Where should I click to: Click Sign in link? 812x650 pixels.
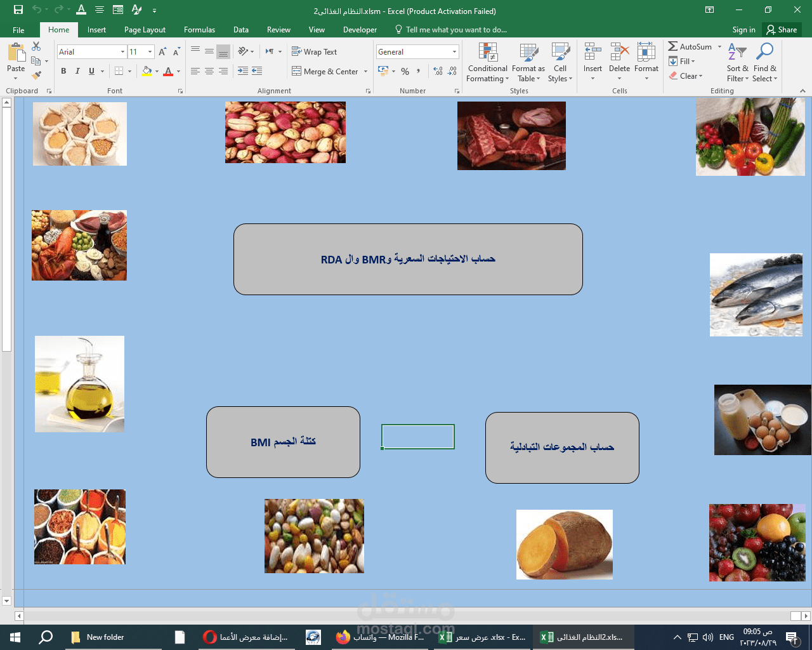pos(743,30)
